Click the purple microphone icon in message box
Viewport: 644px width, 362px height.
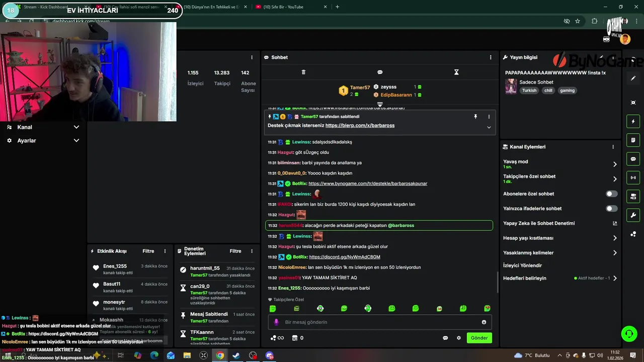coord(276,322)
